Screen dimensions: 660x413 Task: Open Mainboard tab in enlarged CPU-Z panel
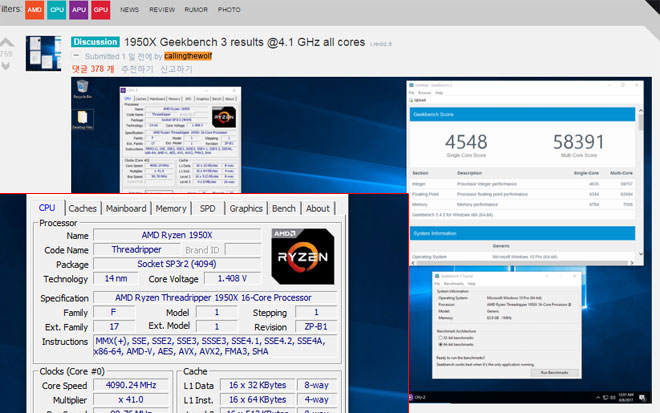coord(126,208)
